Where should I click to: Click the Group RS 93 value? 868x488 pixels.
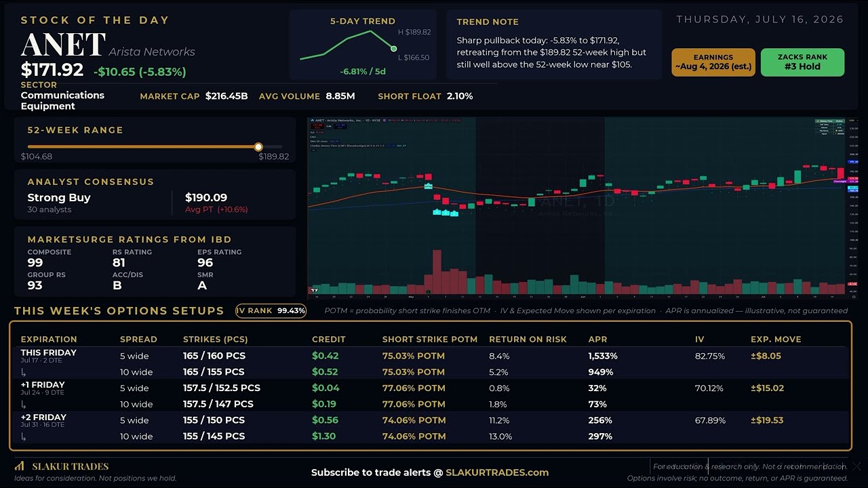pos(35,285)
